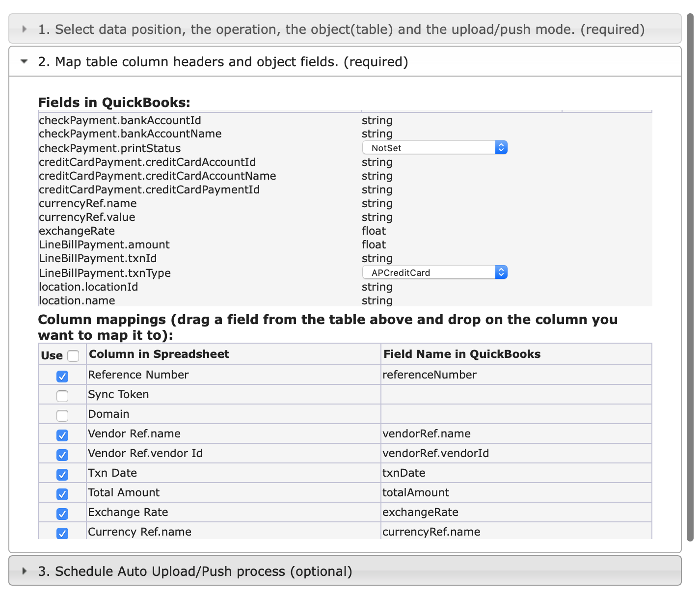Click the currencyRef.name mapped field cell
This screenshot has height=595, width=700.
click(x=516, y=531)
